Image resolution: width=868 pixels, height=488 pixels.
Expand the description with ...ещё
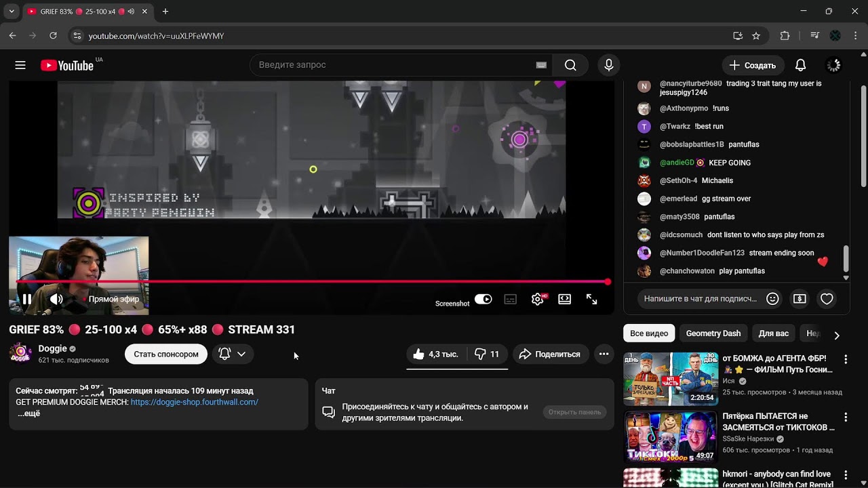28,413
